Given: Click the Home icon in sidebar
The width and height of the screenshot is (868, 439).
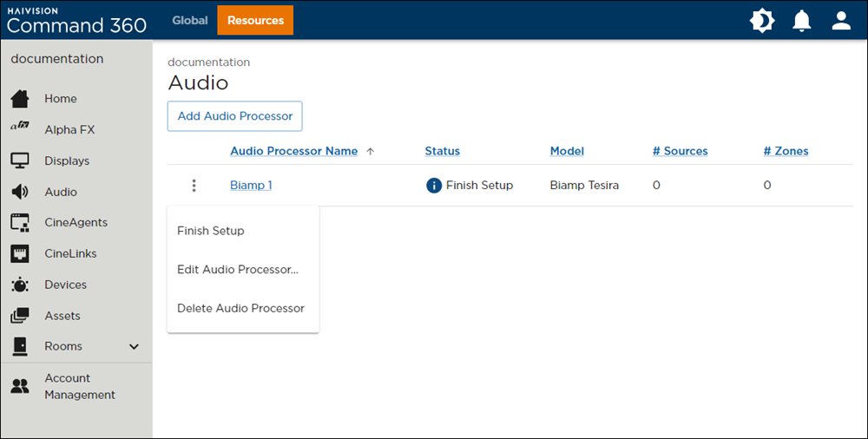Looking at the screenshot, I should point(20,99).
